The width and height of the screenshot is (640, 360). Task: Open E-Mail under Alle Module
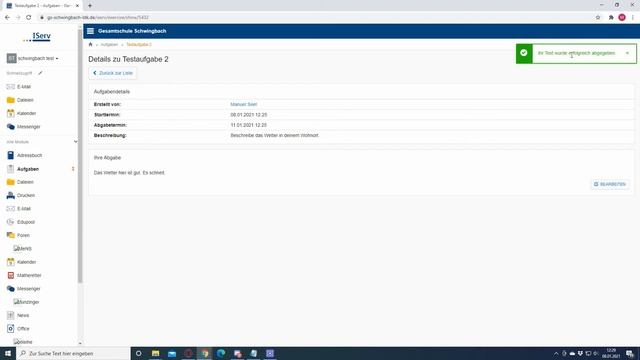tap(24, 209)
